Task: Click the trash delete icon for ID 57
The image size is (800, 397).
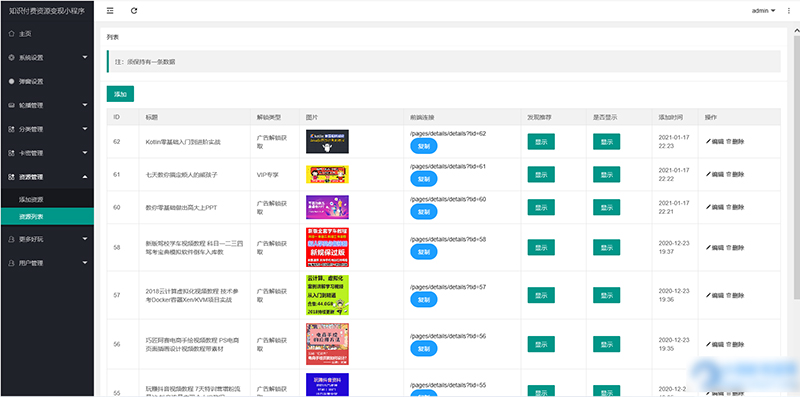Action: [729, 295]
